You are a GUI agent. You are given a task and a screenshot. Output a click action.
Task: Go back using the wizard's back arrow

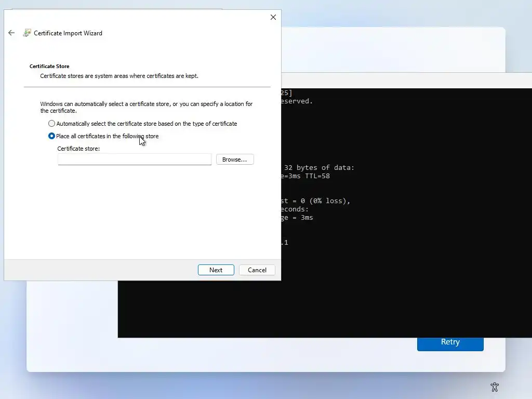coord(11,33)
